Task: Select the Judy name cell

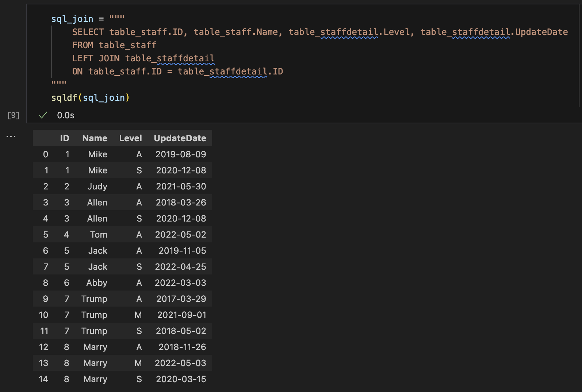Action: pyautogui.click(x=97, y=187)
